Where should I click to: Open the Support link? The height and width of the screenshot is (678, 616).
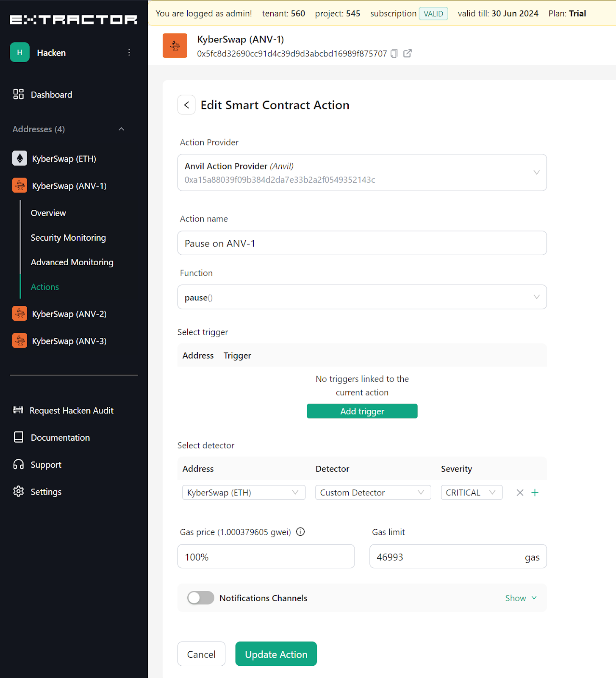click(46, 465)
